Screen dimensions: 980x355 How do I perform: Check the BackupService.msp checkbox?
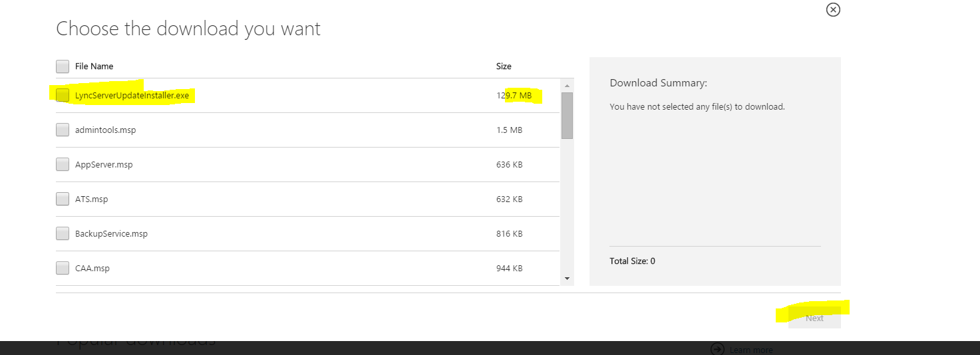[x=63, y=233]
